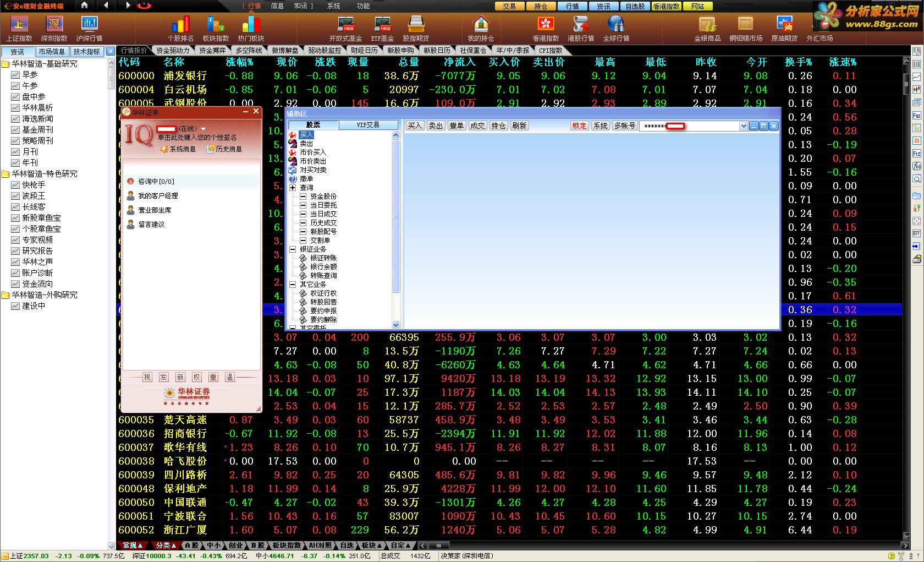
Task: Open 历史消息 in 华林证券 window
Action: (x=224, y=149)
